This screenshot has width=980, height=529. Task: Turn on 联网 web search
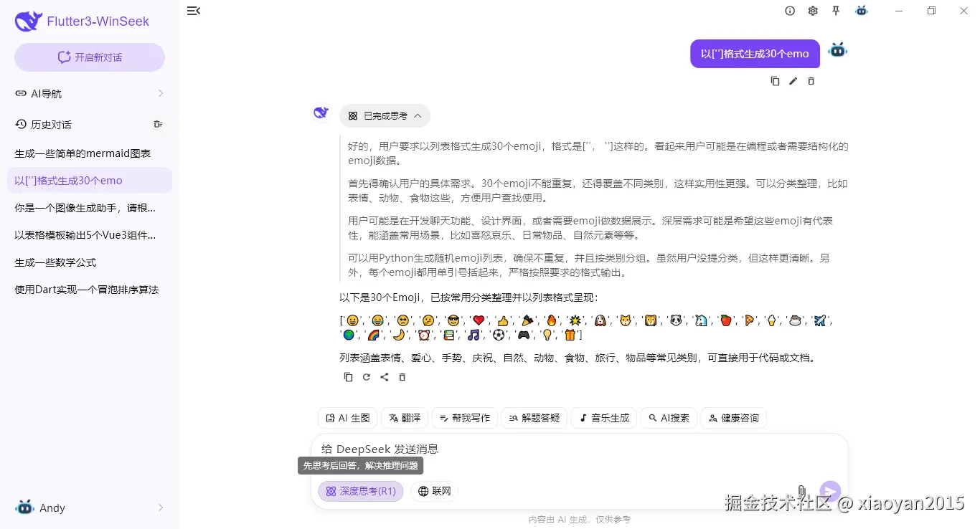tap(434, 491)
